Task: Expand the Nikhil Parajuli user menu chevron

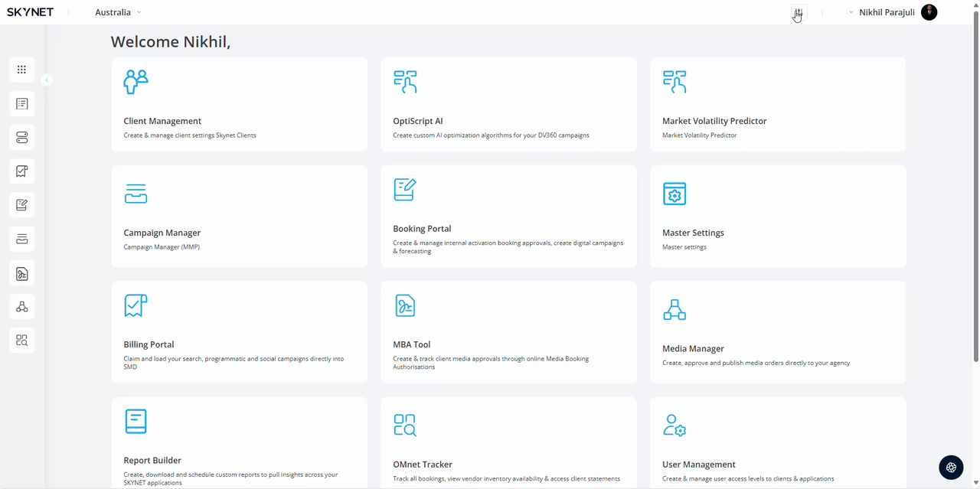Action: pos(851,12)
